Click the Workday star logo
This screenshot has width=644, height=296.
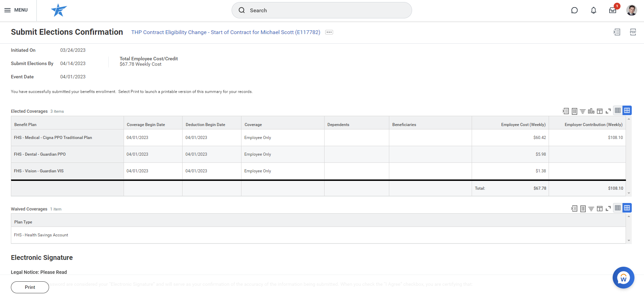(x=59, y=10)
